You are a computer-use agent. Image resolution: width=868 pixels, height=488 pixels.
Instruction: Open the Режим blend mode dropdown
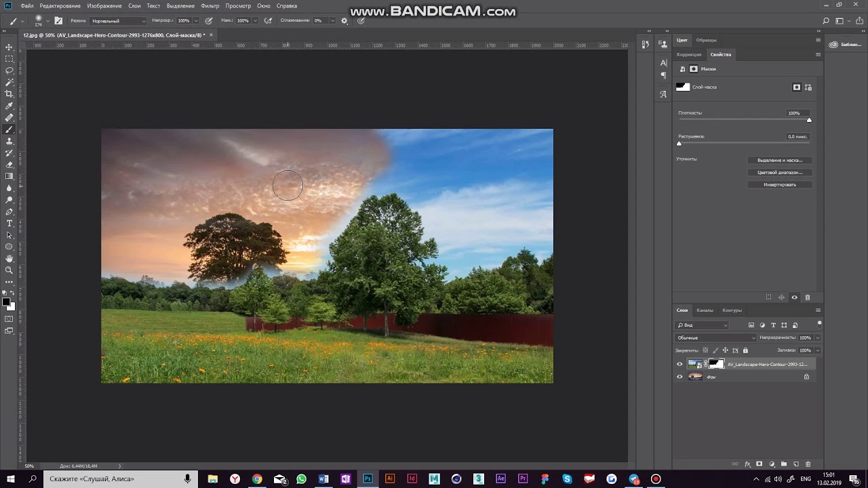coord(119,21)
